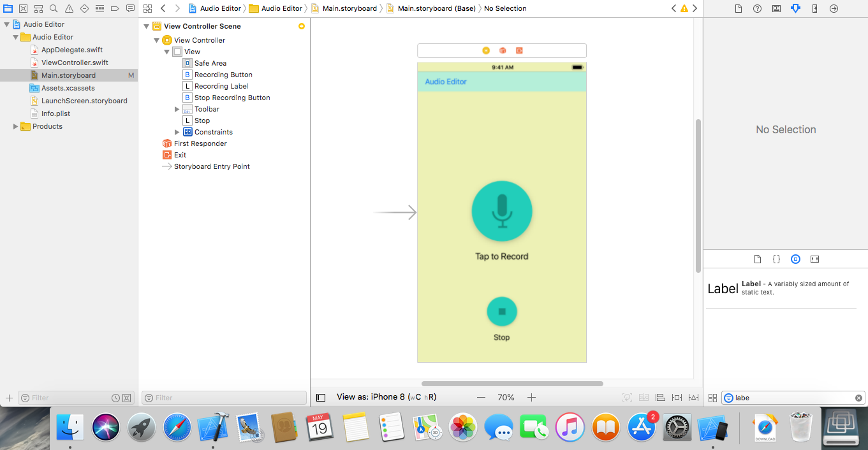The width and height of the screenshot is (868, 450).
Task: Switch to the Debug navigator gauge icon
Action: pyautogui.click(x=100, y=8)
